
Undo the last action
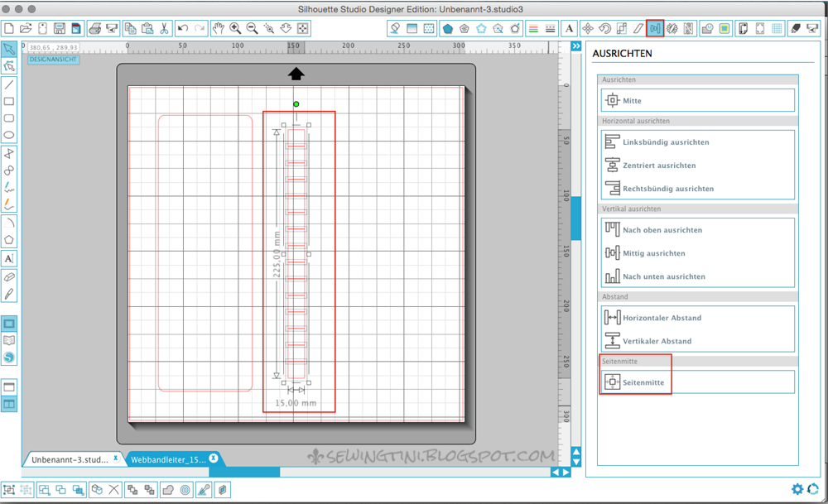tap(183, 28)
